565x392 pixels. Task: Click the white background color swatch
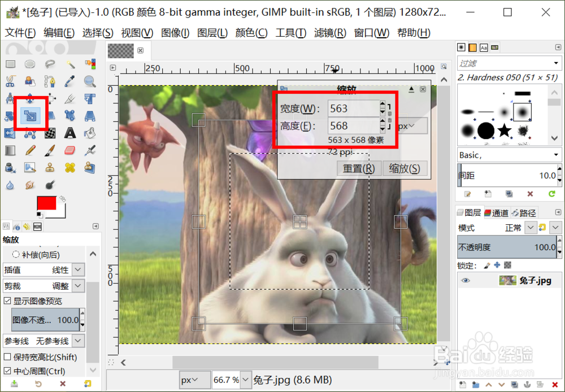(x=61, y=214)
